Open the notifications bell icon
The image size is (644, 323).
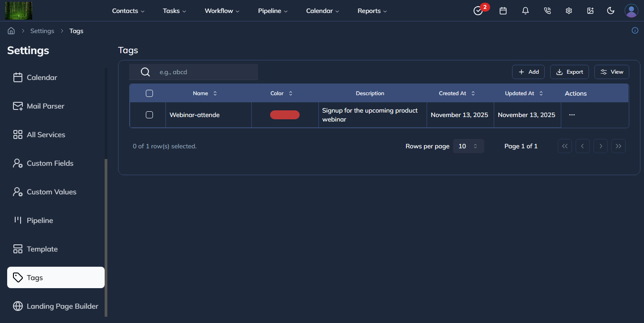point(525,11)
